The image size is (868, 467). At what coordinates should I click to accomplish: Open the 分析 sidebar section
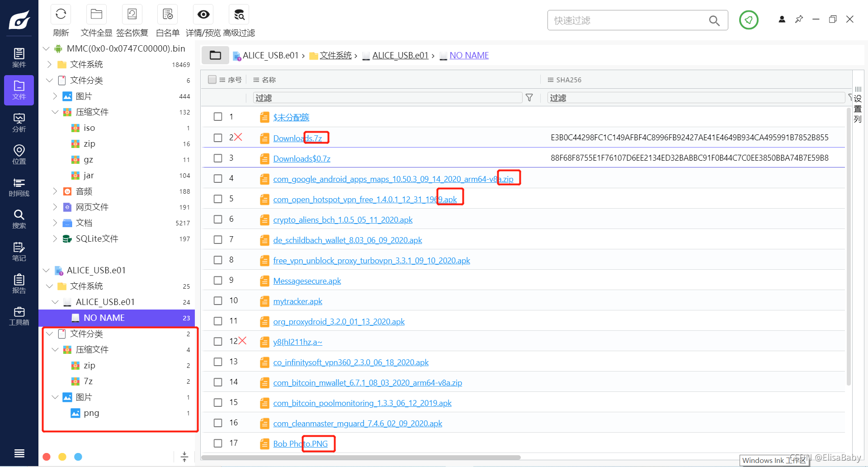pos(19,123)
